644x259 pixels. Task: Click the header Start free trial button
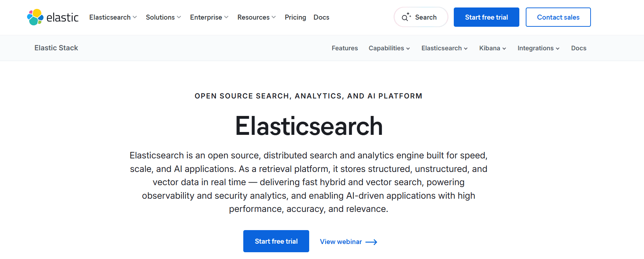tap(486, 17)
